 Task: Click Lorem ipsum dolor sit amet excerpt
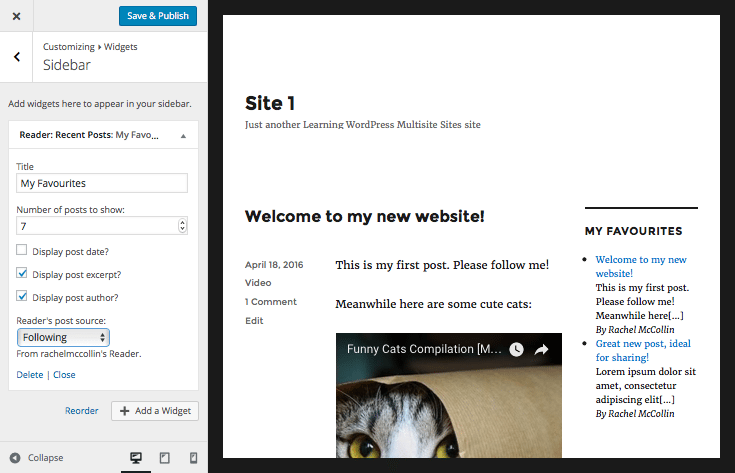[645, 385]
